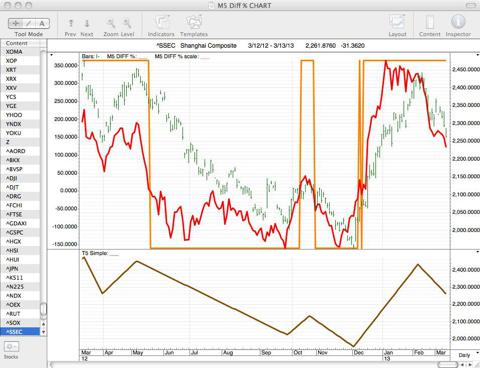This screenshot has height=368, width=480.
Task: Open the gear action menu
Action: point(11,347)
